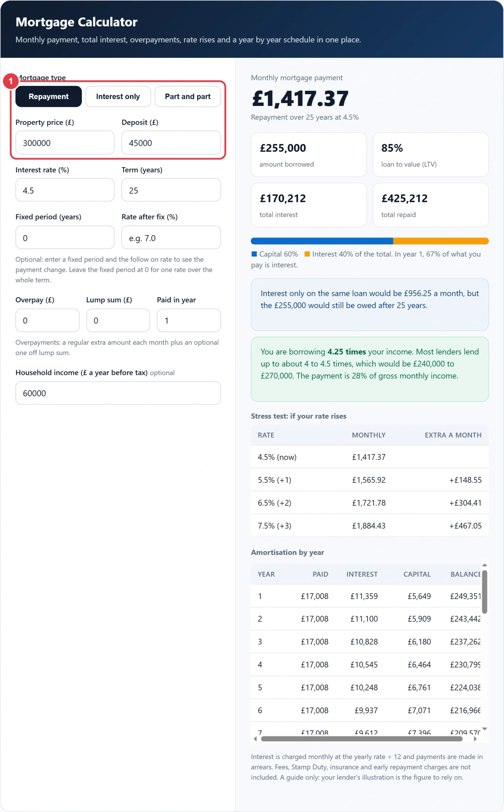This screenshot has width=504, height=812.
Task: Select the Lump sum (£) field
Action: coord(118,320)
